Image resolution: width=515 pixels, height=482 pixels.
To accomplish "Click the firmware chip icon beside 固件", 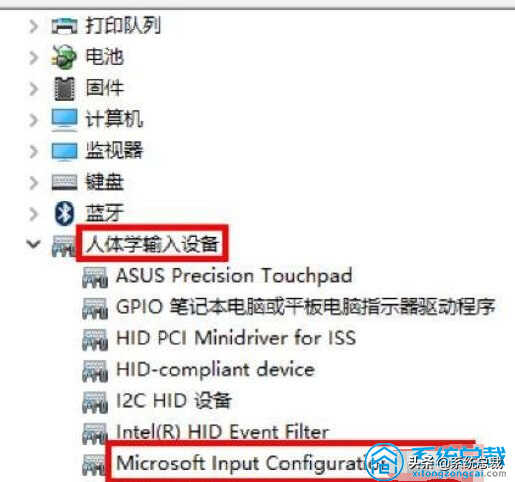I will (x=64, y=89).
